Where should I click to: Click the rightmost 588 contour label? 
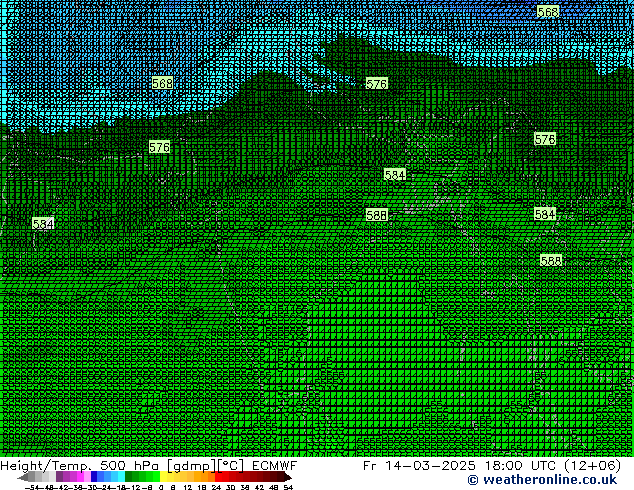tap(551, 260)
